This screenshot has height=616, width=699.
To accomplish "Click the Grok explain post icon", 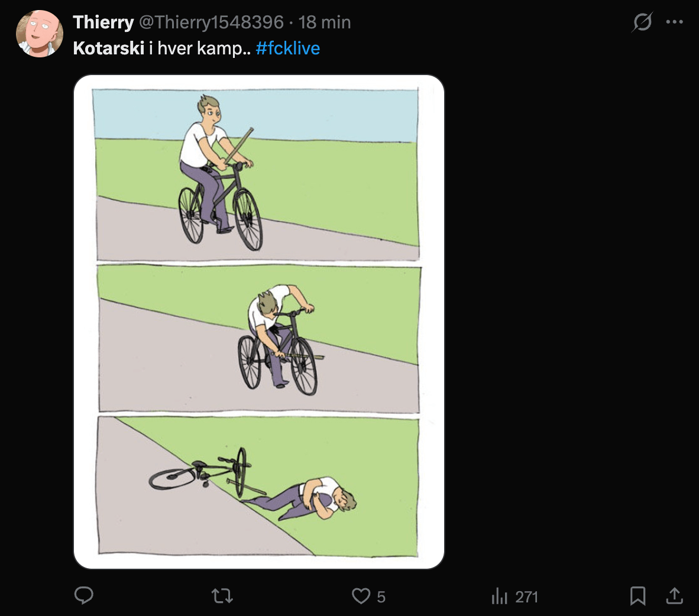I will [642, 22].
